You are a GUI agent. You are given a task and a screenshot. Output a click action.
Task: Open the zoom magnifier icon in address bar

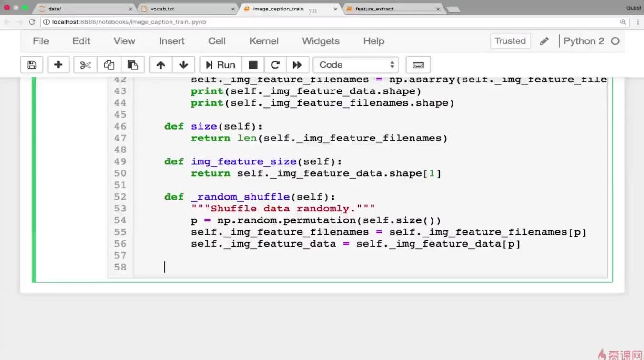tap(623, 22)
